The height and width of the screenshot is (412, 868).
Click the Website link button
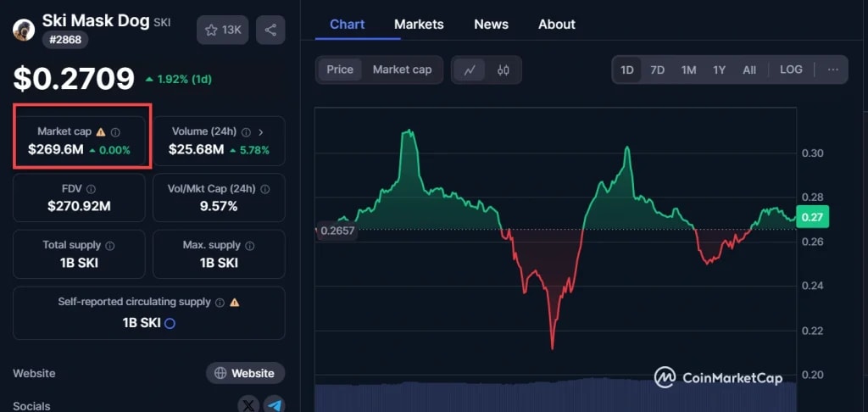[245, 373]
